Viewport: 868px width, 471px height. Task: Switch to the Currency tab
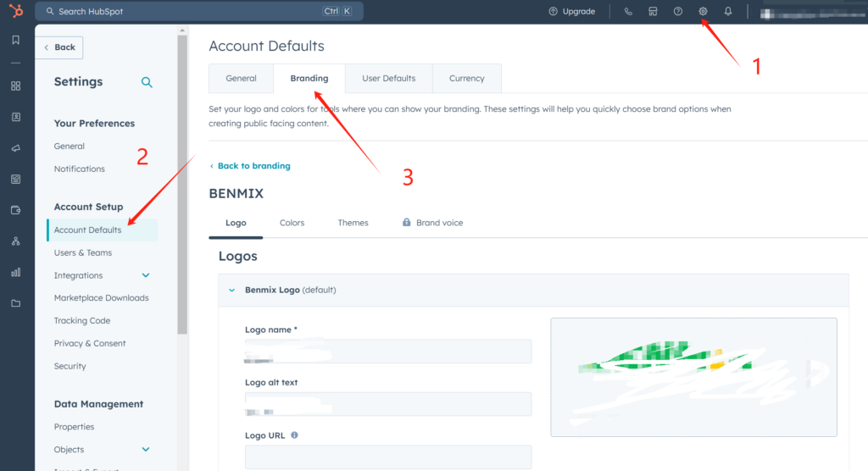click(x=467, y=79)
